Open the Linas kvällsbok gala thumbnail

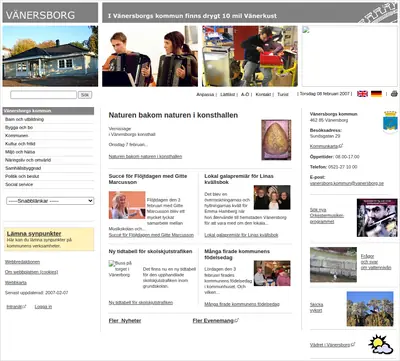(272, 197)
